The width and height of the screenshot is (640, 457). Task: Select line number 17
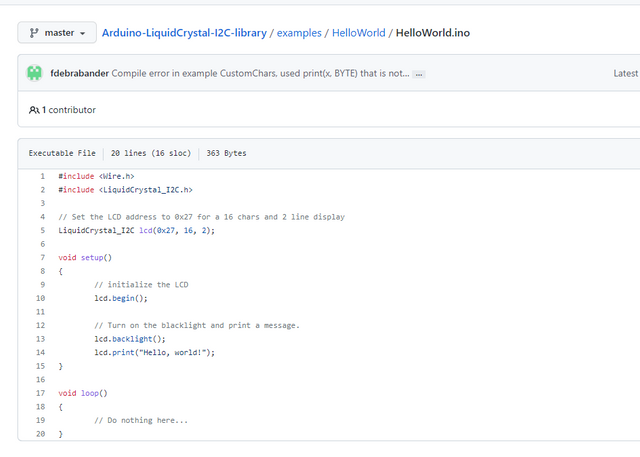point(40,393)
